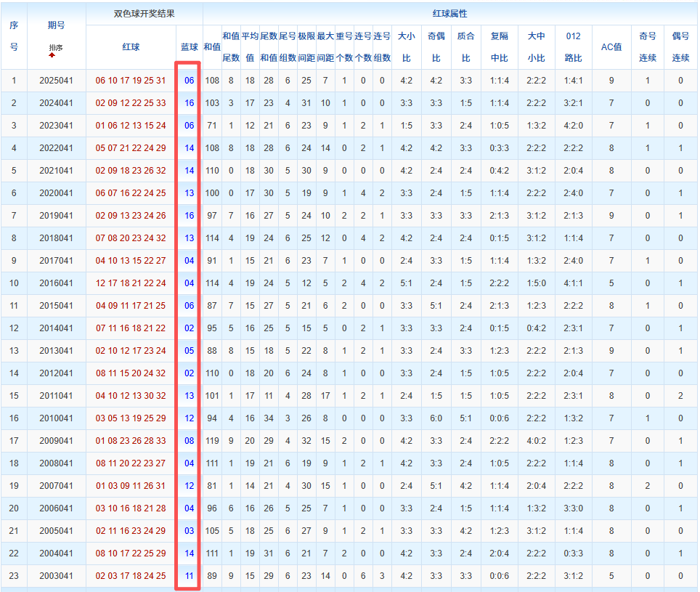
Task: Select the 大小比 column header
Action: pyautogui.click(x=406, y=47)
